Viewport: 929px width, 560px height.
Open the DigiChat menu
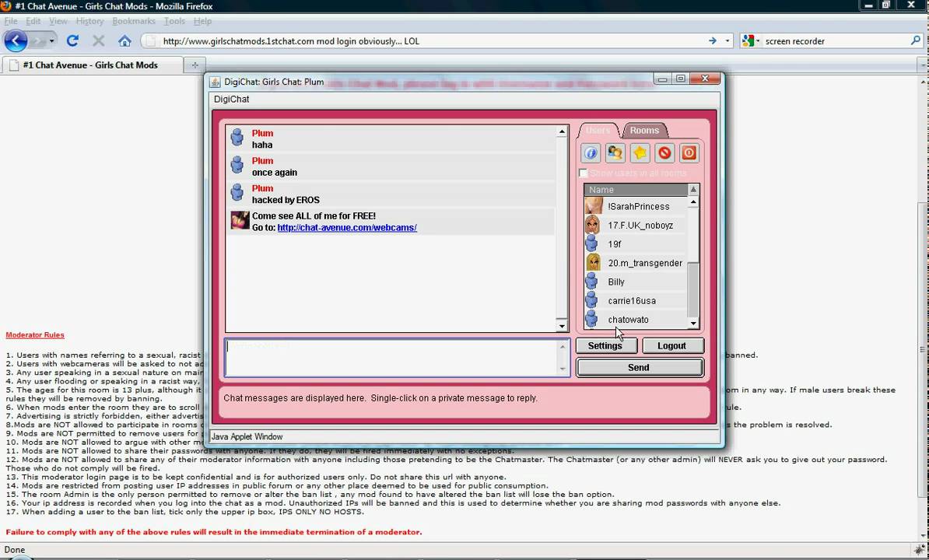point(232,99)
